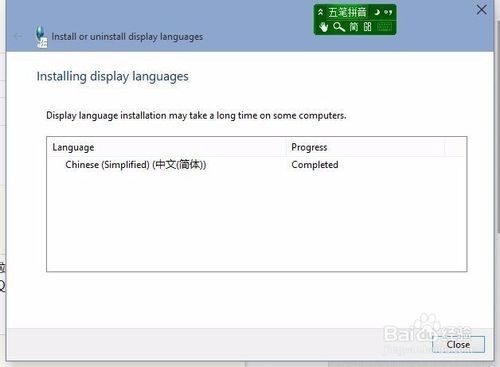Toggle the 简 simplified character button
This screenshot has width=500, height=367.
tap(354, 27)
